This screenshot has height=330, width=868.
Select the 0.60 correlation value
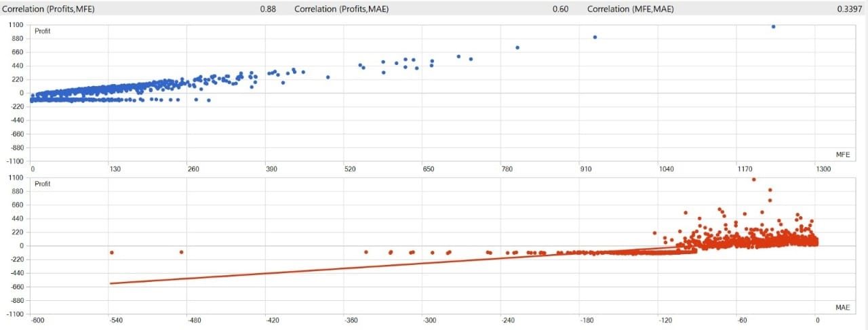(x=560, y=9)
